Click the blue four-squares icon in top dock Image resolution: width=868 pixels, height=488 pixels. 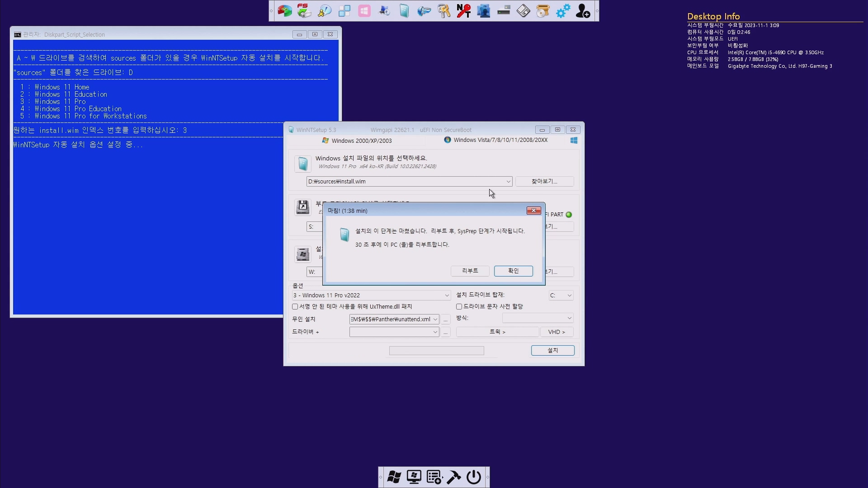click(x=344, y=11)
